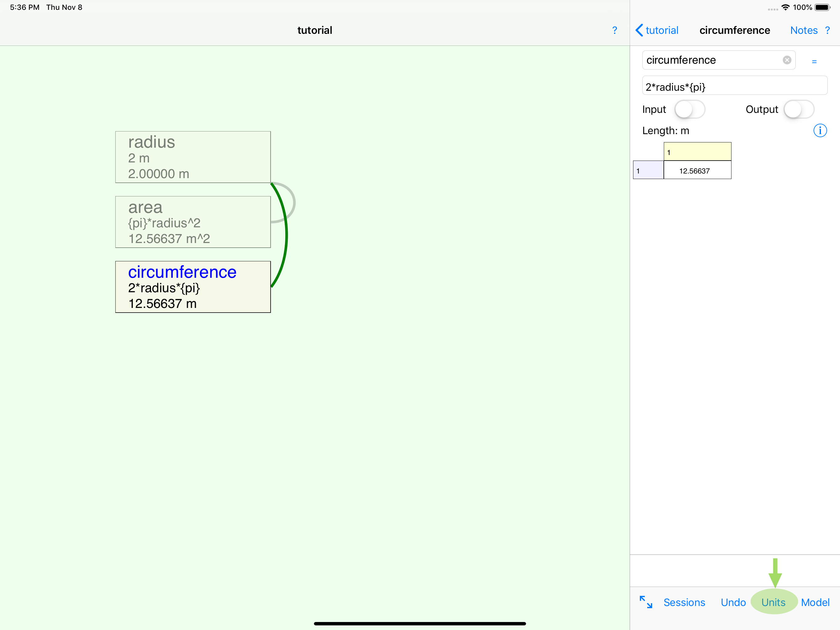Toggle the Output switch on

[799, 110]
